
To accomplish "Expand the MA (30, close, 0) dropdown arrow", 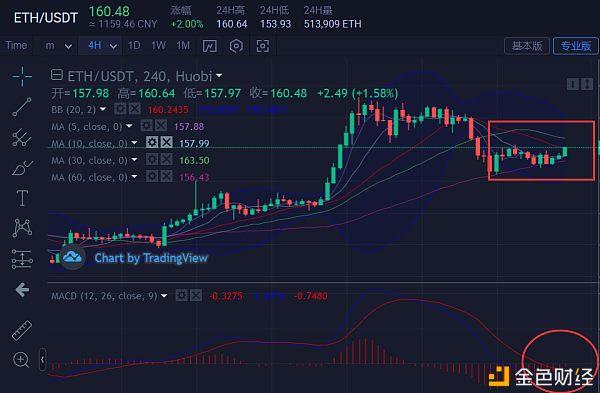I will tap(134, 160).
